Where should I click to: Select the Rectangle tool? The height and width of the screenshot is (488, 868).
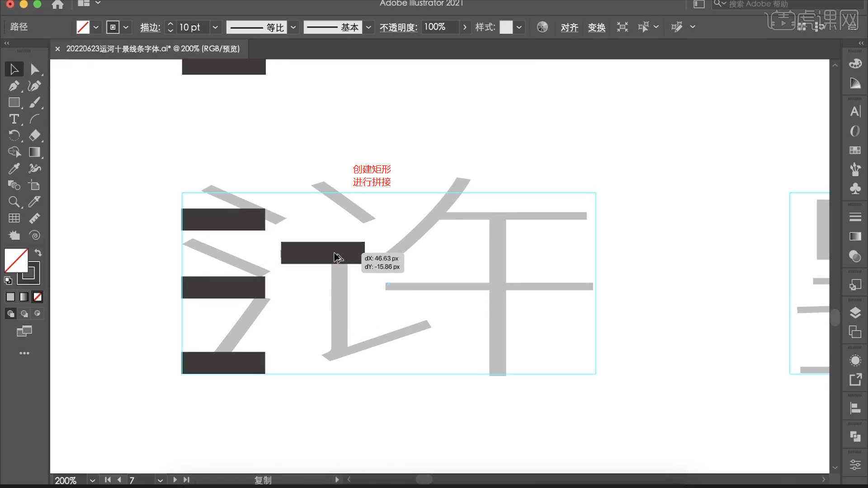point(14,103)
